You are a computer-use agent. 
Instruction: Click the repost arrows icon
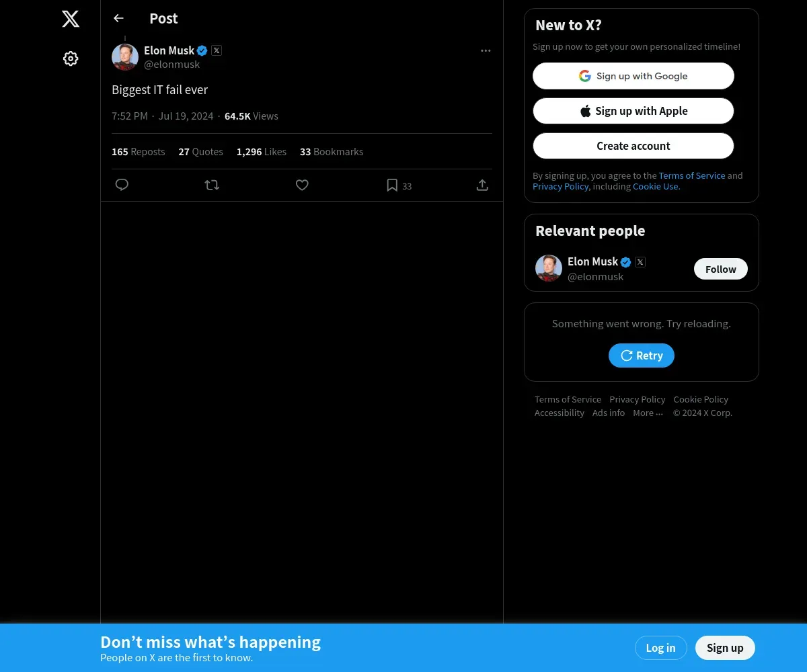(212, 185)
